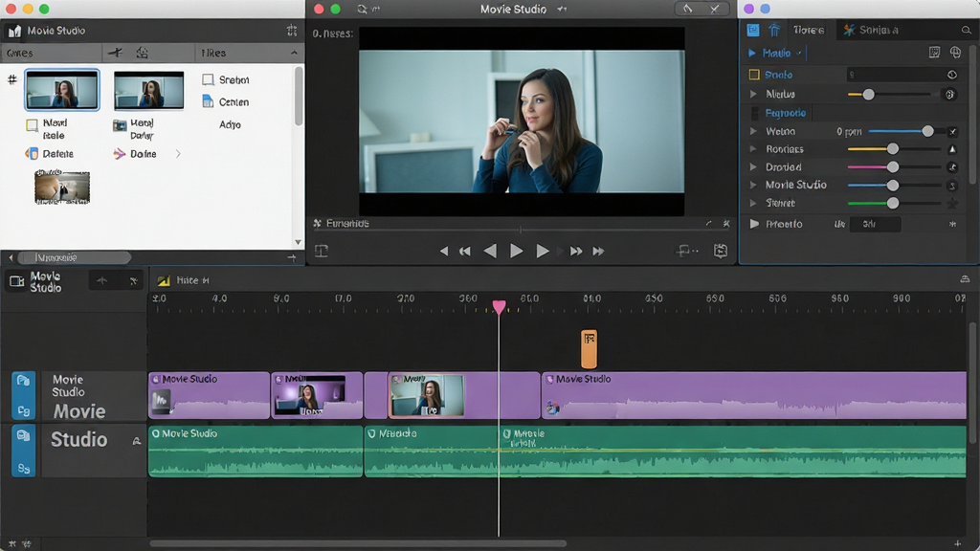Click the search icon in viewer title bar
Viewport: 980px width, 551px height.
click(362, 9)
